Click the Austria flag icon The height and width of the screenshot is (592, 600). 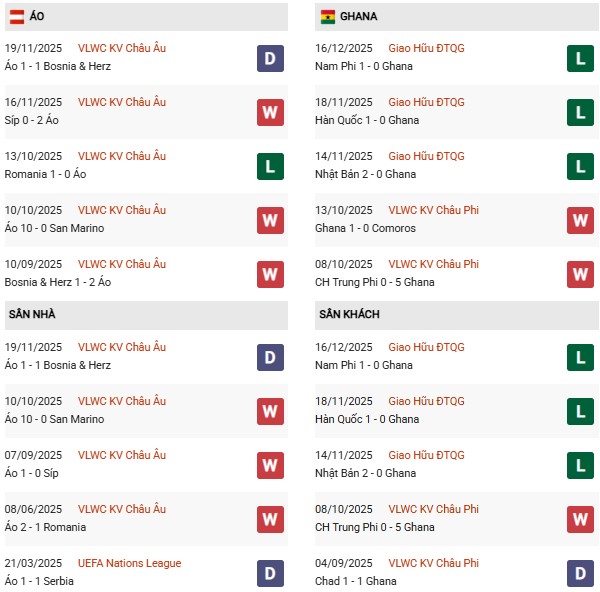pyautogui.click(x=19, y=17)
